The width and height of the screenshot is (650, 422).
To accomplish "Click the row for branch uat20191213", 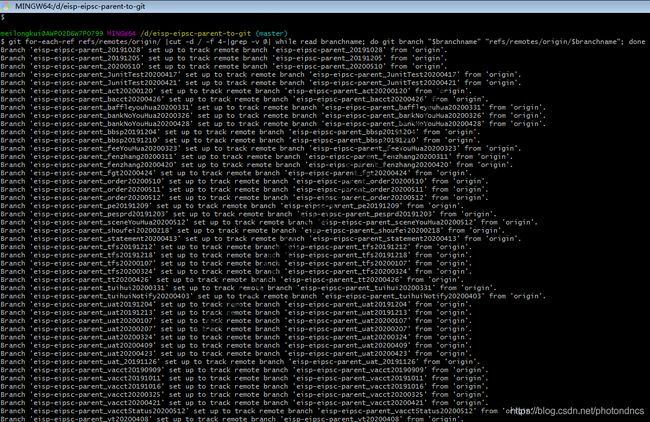I will 236,313.
